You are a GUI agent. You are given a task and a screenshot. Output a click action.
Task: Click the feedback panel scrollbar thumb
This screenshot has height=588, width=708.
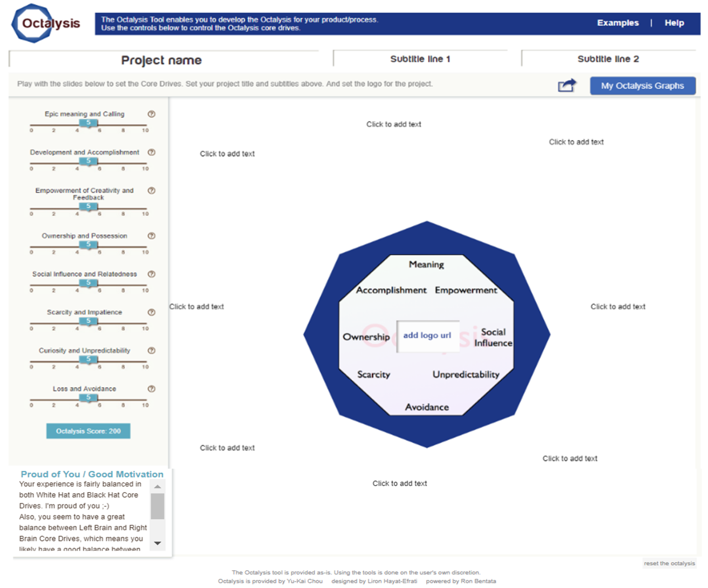(x=158, y=506)
